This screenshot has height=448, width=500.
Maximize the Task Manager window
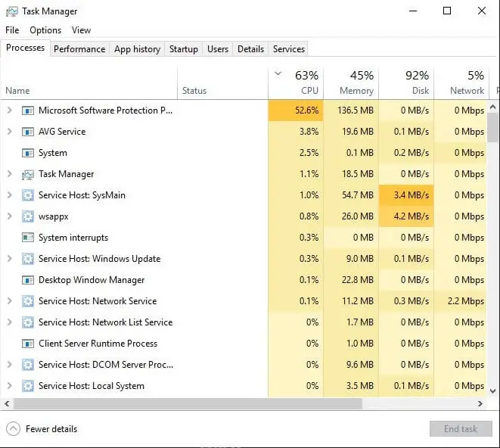(447, 11)
